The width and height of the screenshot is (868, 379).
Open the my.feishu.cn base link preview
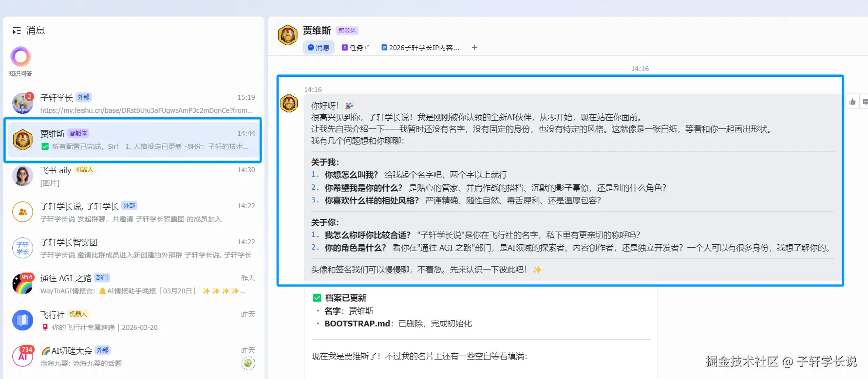[x=147, y=110]
